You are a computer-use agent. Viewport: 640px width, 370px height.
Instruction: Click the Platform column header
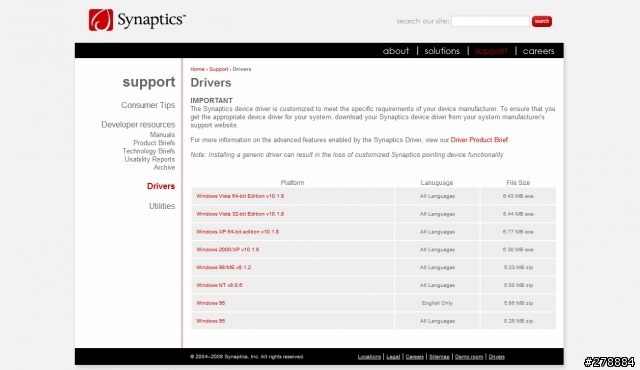[292, 183]
